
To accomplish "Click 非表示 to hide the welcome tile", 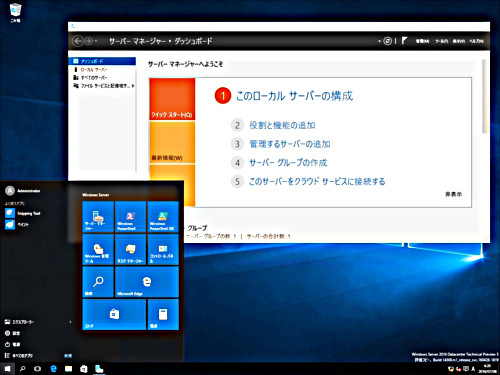I will point(454,194).
